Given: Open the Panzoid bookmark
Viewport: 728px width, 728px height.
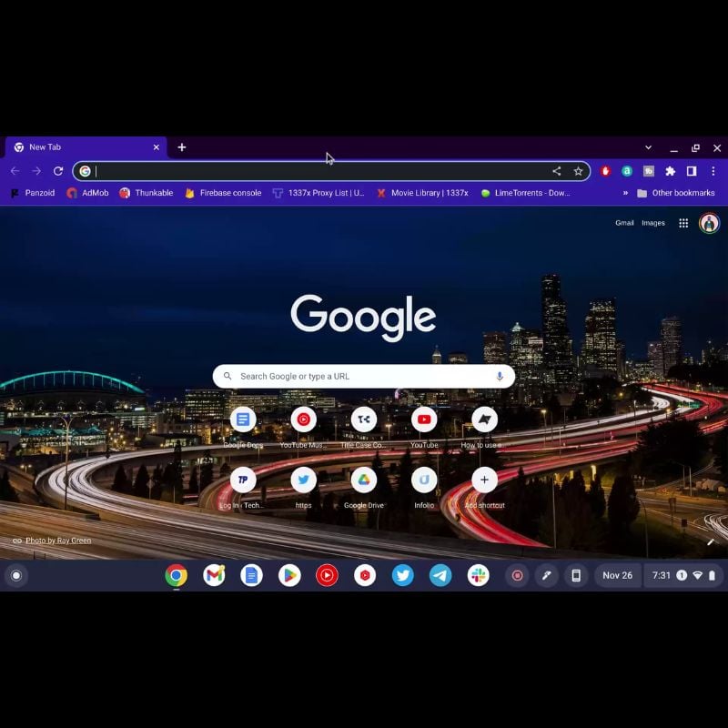Looking at the screenshot, I should [33, 193].
